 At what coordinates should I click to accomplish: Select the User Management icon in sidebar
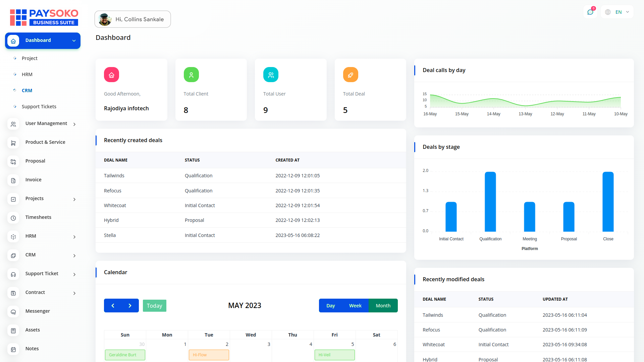click(13, 124)
